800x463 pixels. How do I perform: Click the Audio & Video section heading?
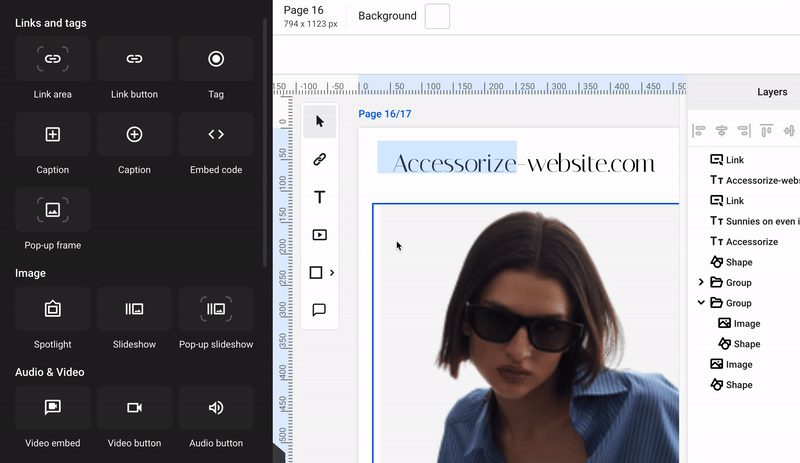coord(49,372)
